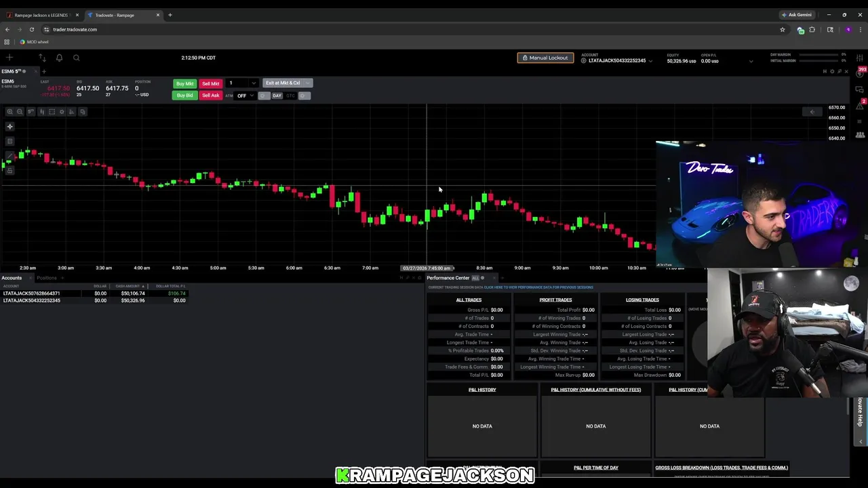Open the chart panel settings gear
Viewport: 868px width, 488px height.
832,71
